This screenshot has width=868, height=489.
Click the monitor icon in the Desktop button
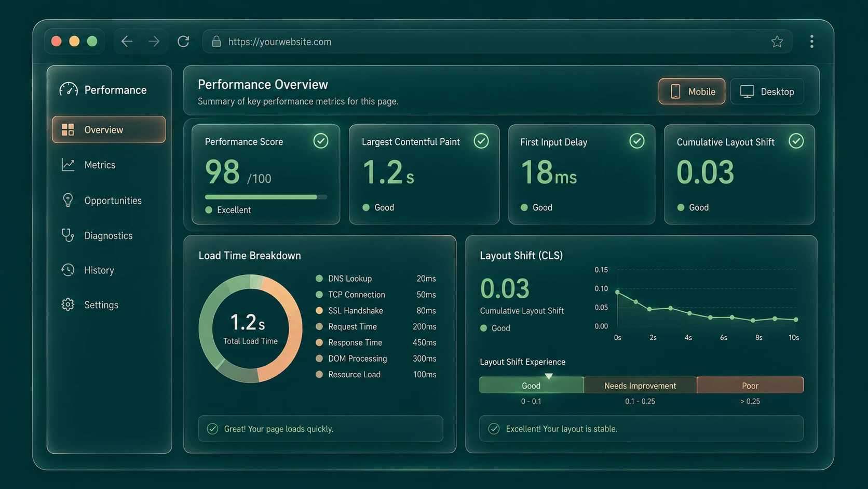click(x=747, y=91)
